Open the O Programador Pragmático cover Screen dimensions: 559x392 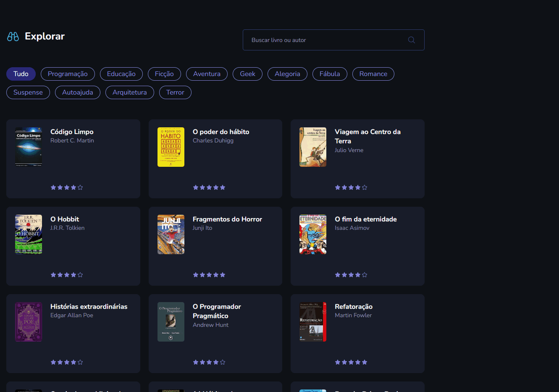coord(171,322)
